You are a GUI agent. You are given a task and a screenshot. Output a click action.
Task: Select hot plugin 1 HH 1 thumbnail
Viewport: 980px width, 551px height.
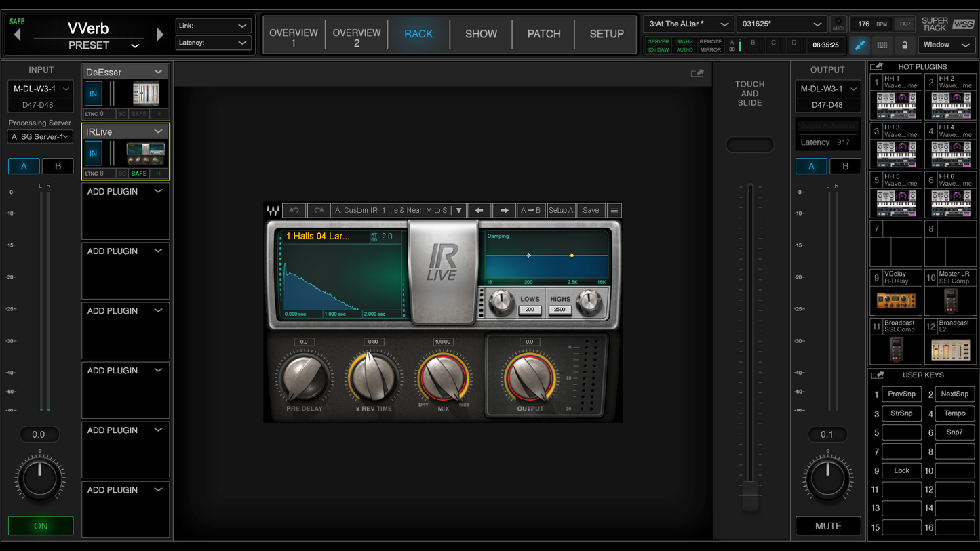click(896, 104)
